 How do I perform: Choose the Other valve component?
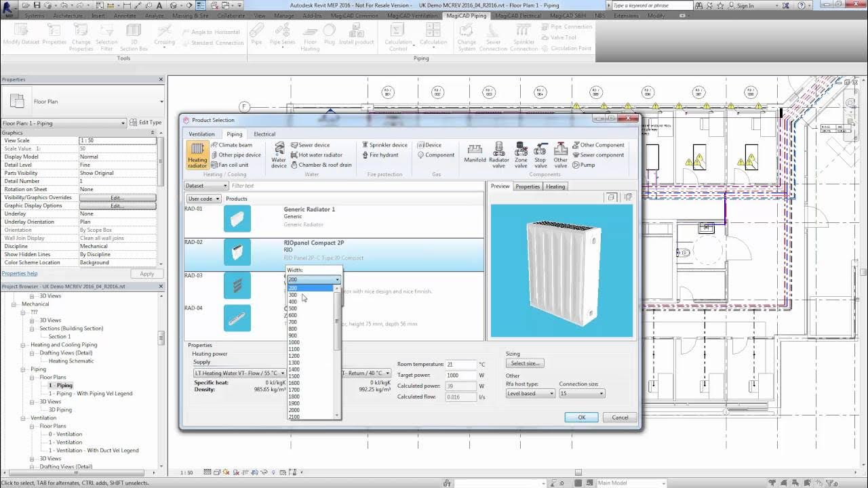[x=561, y=155]
